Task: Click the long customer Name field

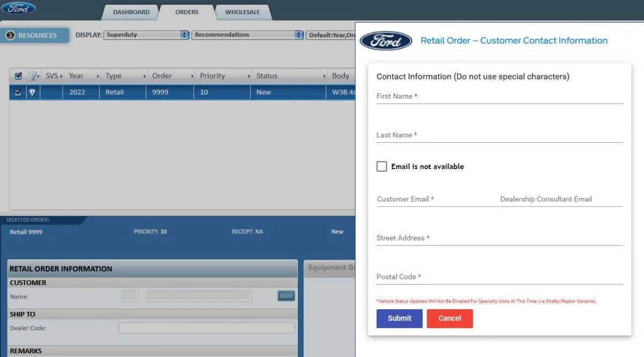Action: pyautogui.click(x=199, y=296)
